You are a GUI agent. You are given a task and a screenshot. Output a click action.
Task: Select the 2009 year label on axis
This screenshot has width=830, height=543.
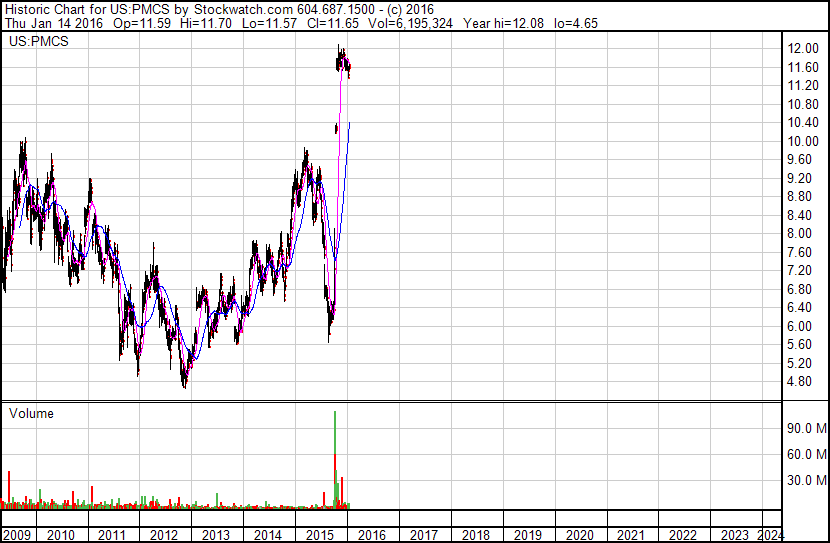point(16,535)
